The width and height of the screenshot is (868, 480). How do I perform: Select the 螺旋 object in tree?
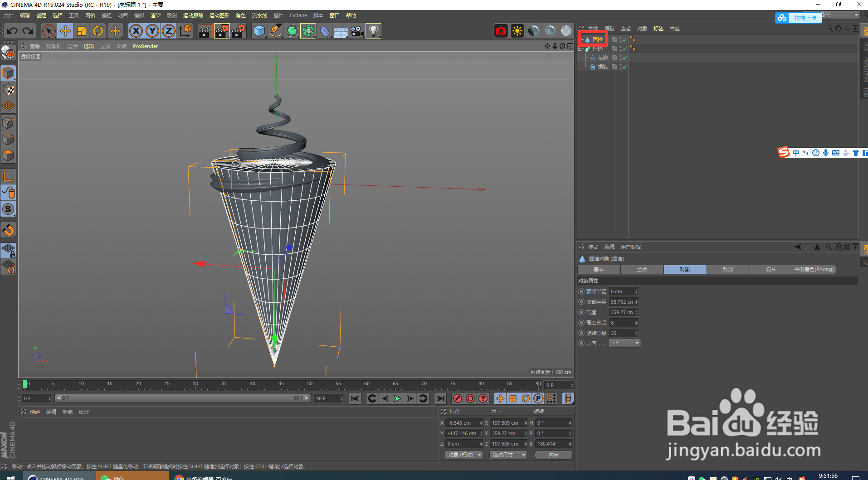point(602,67)
